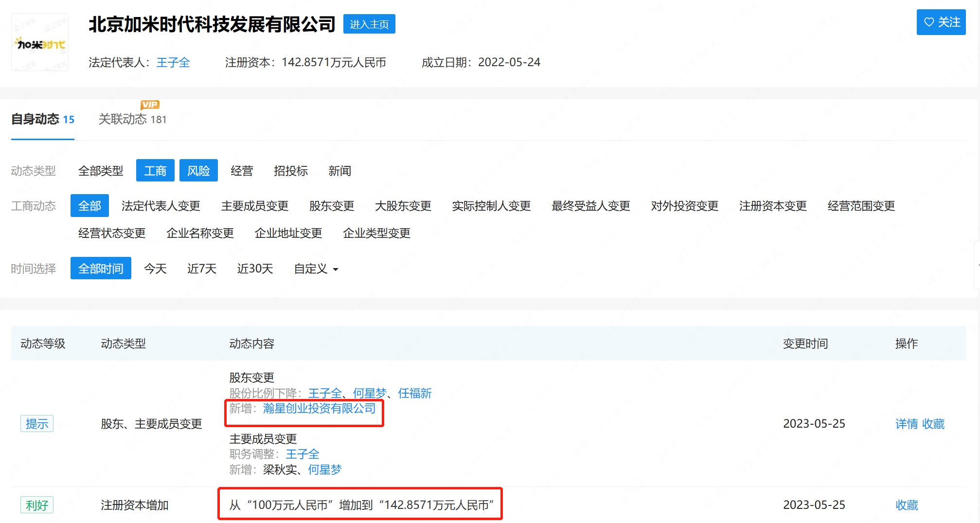Image resolution: width=980 pixels, height=523 pixels.
Task: Click the 动态类型 column header
Action: pos(124,343)
